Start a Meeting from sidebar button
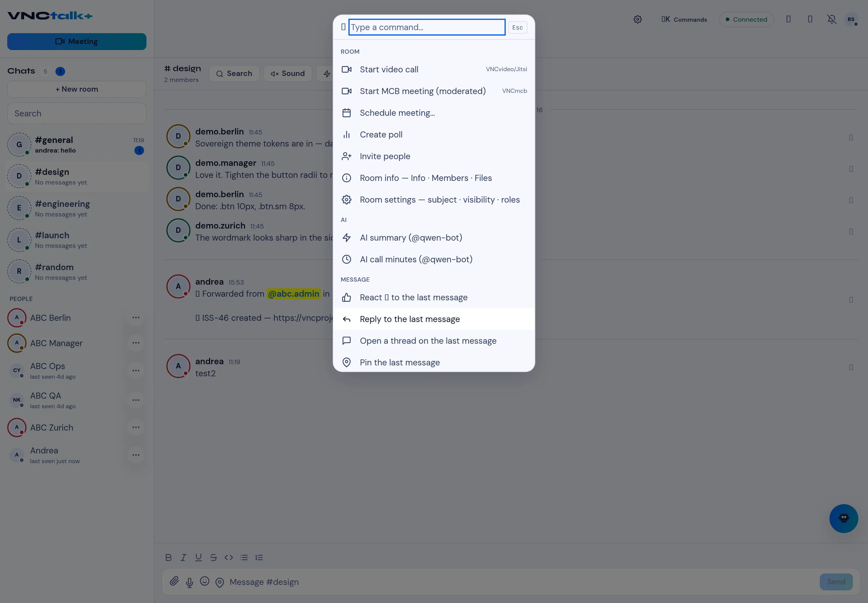 (x=77, y=42)
